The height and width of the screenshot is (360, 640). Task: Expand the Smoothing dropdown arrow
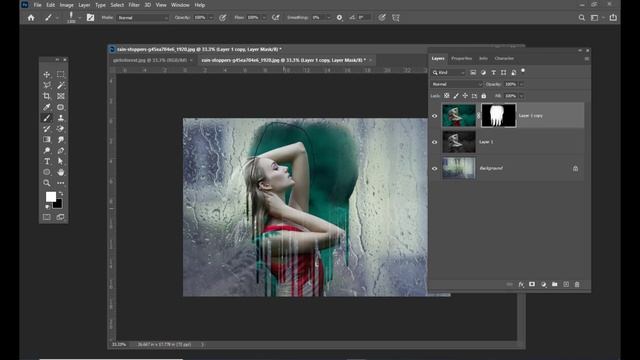(x=329, y=18)
